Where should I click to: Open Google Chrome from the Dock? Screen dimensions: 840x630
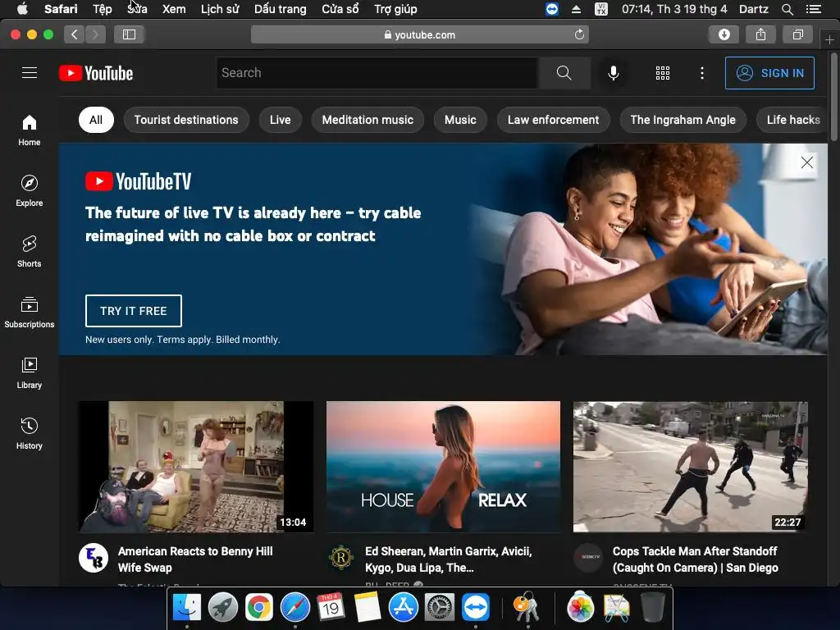(x=258, y=608)
